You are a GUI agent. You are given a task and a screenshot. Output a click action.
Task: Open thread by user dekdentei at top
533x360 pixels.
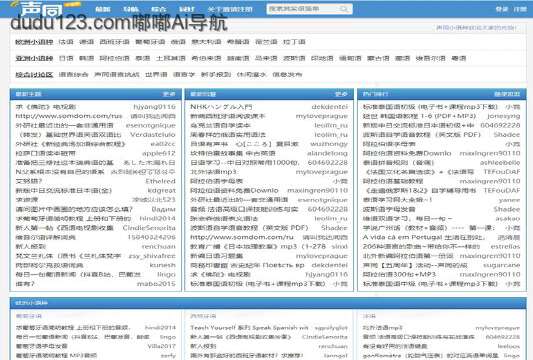coord(330,107)
